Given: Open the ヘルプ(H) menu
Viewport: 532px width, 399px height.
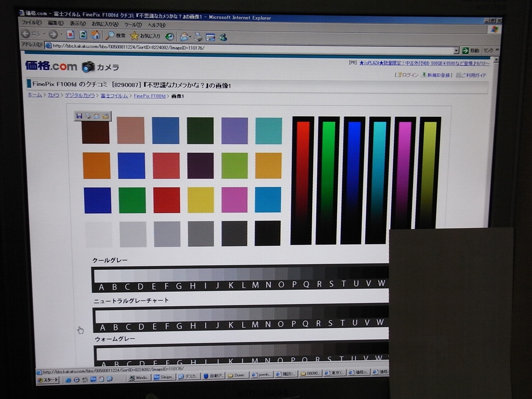Looking at the screenshot, I should (x=156, y=25).
